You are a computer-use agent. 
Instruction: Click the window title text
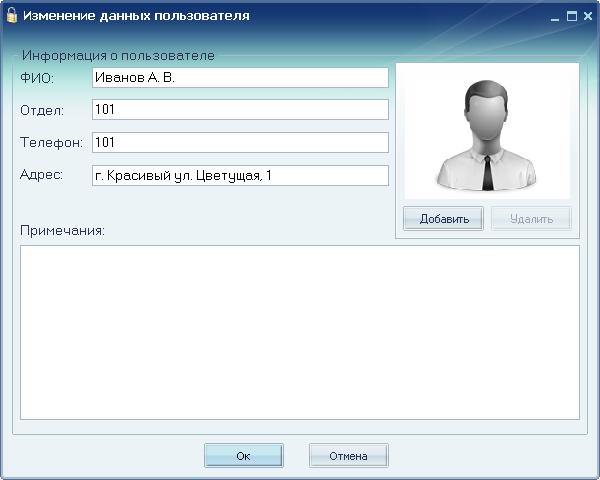tap(136, 16)
